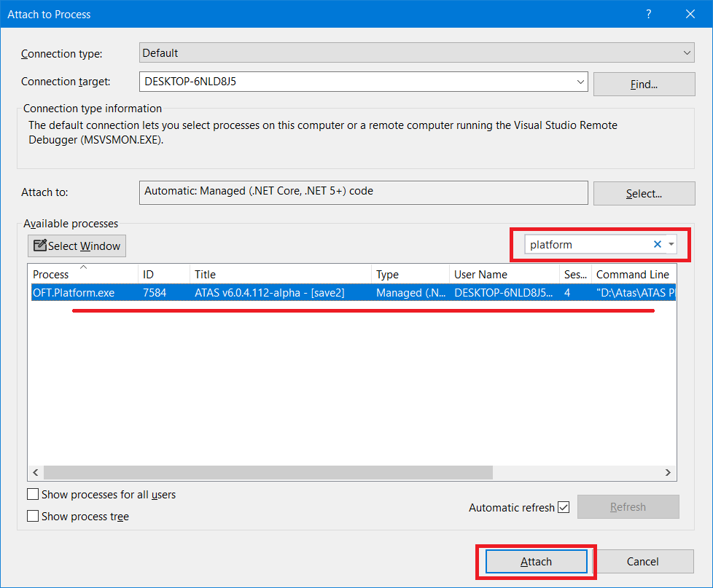Click Select Window with the pencil icon
This screenshot has height=588, width=713.
point(77,246)
